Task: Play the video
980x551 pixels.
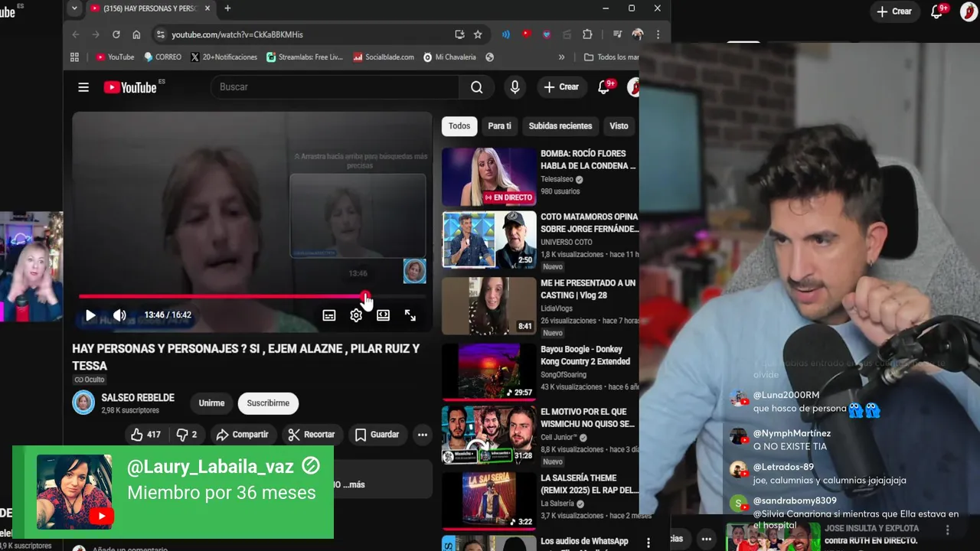Action: (90, 315)
